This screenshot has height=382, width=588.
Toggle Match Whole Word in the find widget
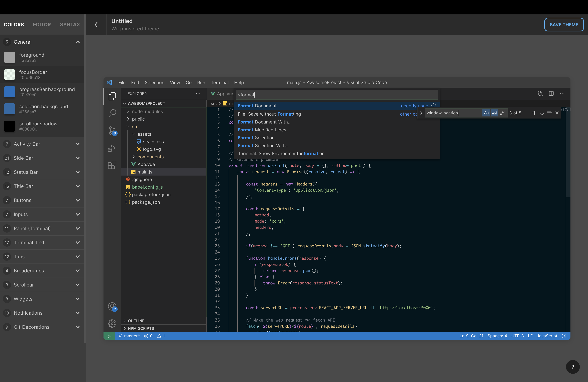click(494, 113)
